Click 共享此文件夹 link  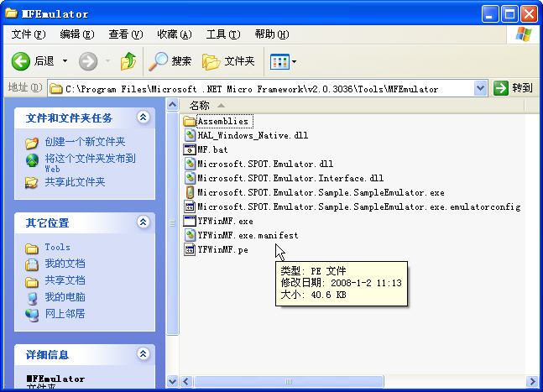(75, 182)
